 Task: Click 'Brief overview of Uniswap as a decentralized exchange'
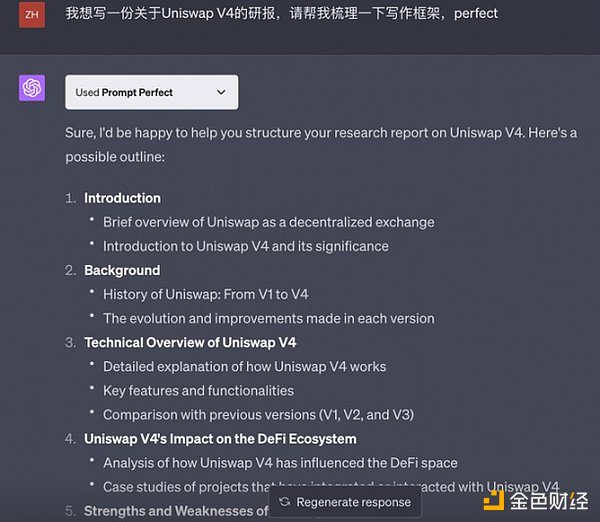(x=269, y=222)
